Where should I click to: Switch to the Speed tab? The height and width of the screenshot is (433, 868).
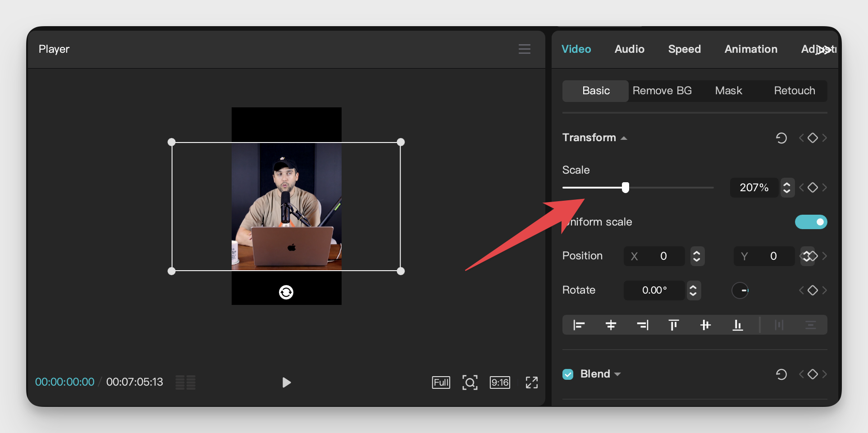pyautogui.click(x=685, y=49)
